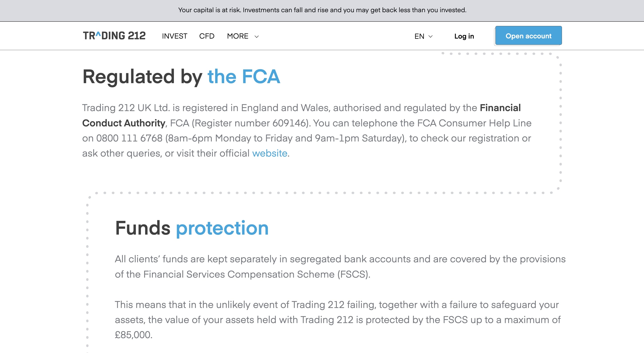Click the Log in link
Image resolution: width=644 pixels, height=353 pixels.
(x=464, y=36)
